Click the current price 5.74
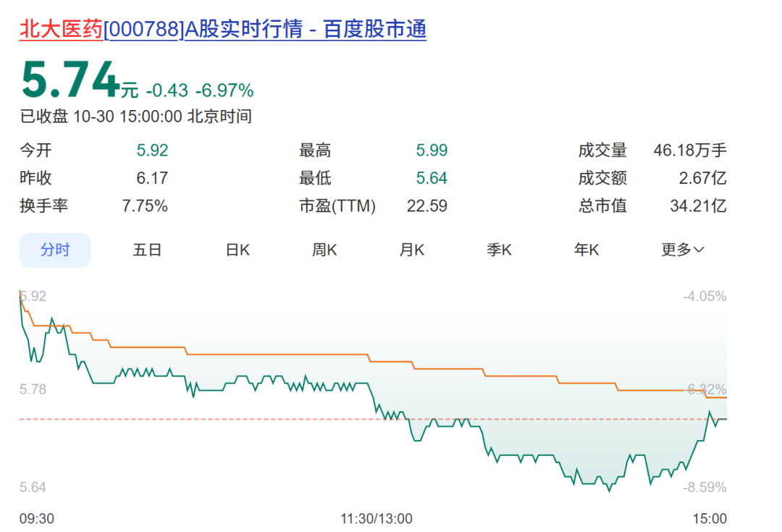The height and width of the screenshot is (532, 782). pyautogui.click(x=70, y=80)
